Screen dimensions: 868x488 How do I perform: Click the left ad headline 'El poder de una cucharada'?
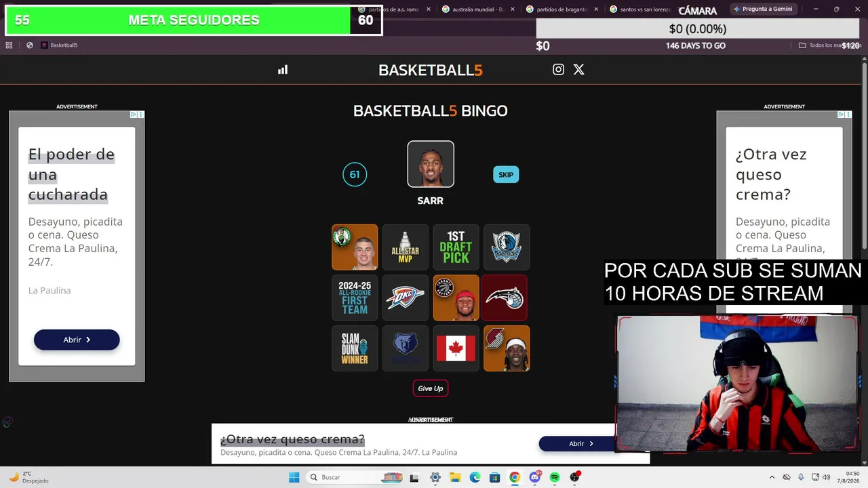coord(71,174)
